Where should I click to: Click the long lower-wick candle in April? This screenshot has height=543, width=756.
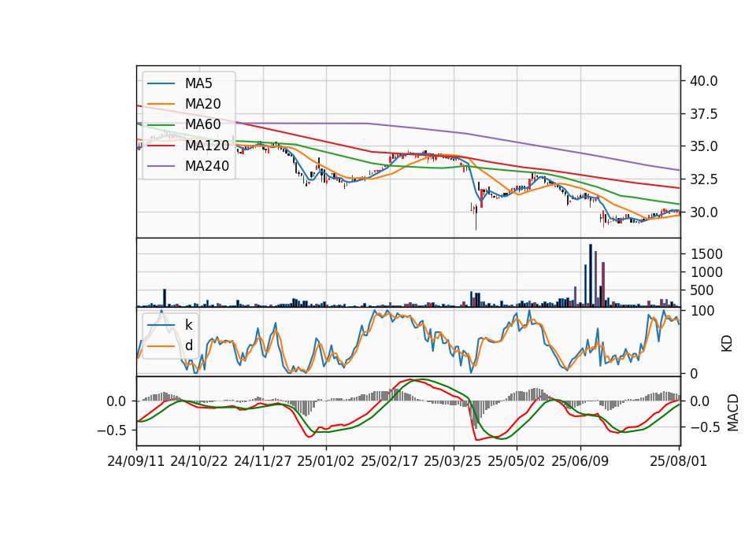(x=476, y=218)
